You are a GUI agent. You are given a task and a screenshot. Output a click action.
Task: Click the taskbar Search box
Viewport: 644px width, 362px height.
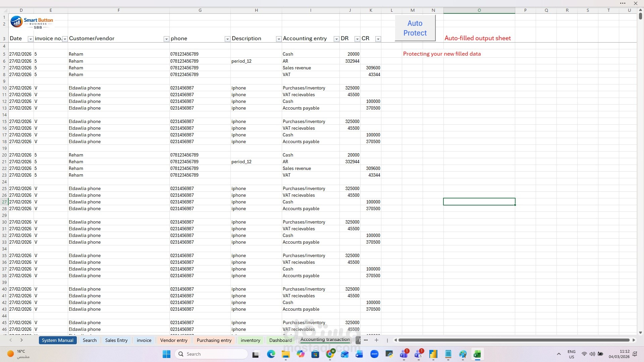pos(211,354)
